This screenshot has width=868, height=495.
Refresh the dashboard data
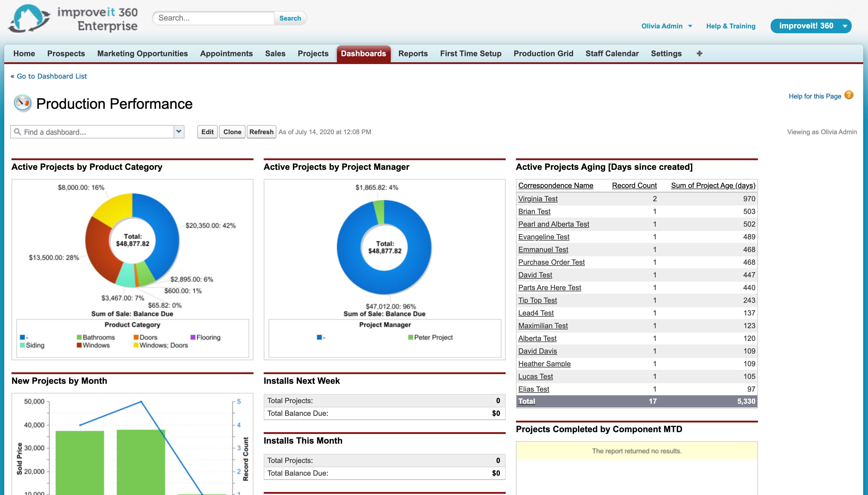tap(261, 131)
